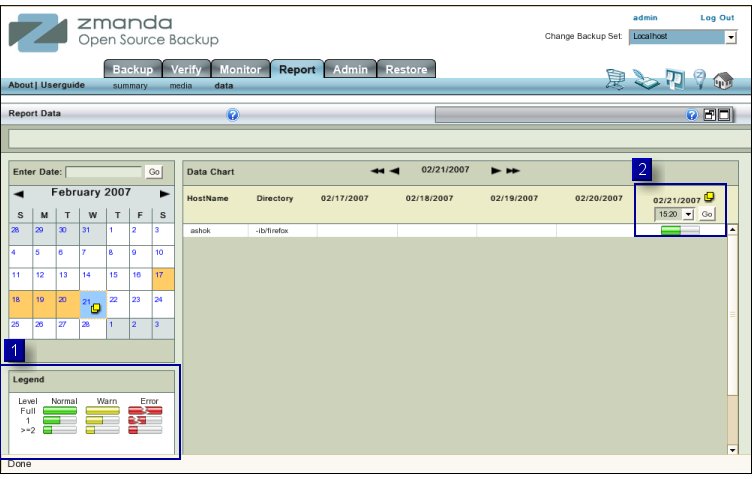Viewport: 752px width, 479px height.
Task: Click the quill and book icon
Action: (646, 79)
